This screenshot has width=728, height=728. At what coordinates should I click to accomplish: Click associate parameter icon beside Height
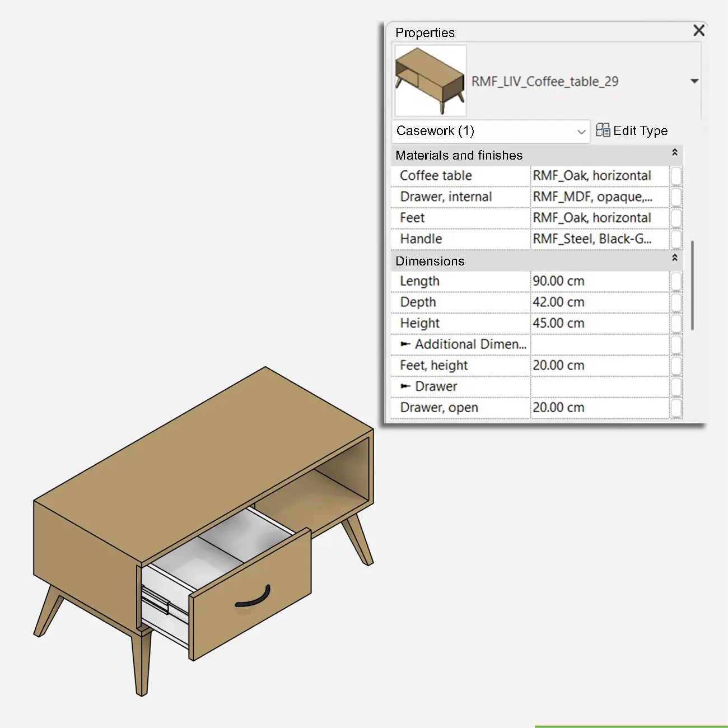[676, 323]
